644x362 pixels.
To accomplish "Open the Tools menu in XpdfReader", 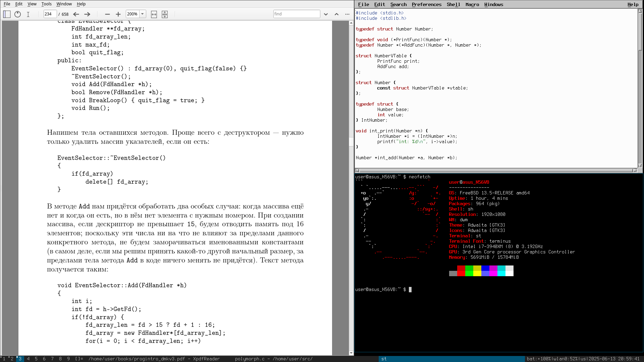I will click(46, 4).
